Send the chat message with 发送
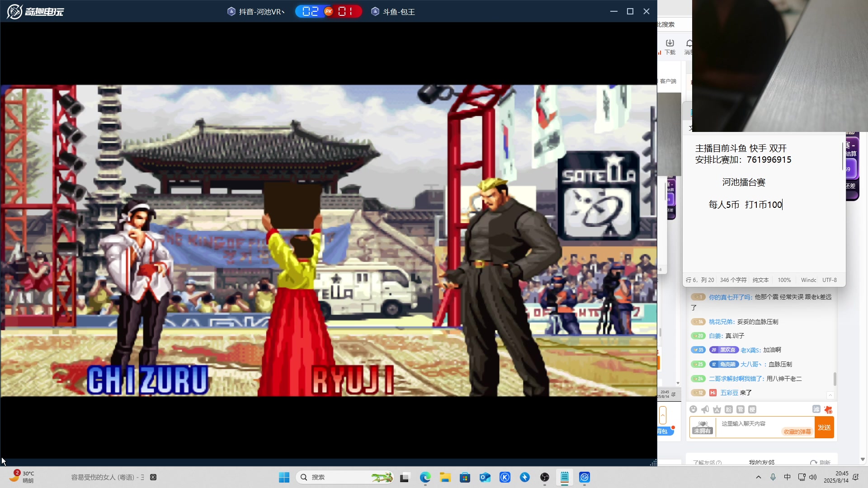 coord(824,427)
